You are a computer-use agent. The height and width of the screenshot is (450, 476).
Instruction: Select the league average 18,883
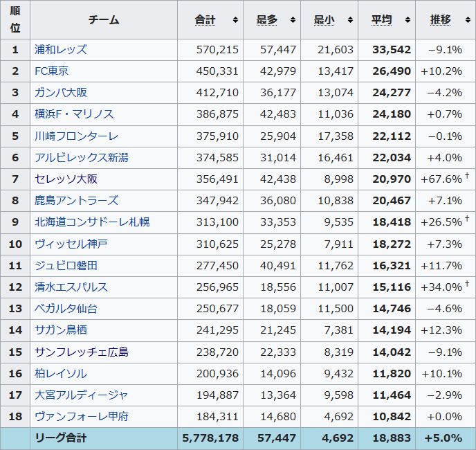click(392, 438)
